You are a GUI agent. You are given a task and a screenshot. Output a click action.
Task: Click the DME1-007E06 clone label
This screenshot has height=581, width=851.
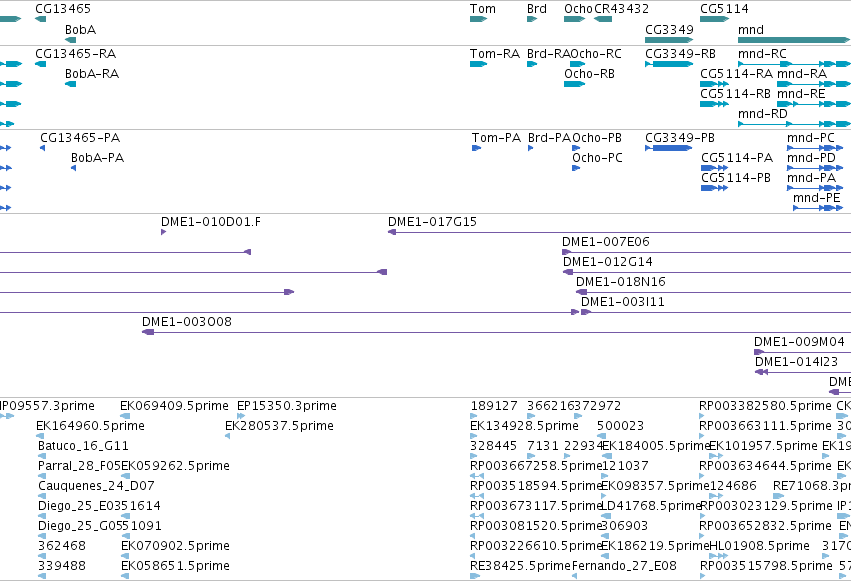606,242
